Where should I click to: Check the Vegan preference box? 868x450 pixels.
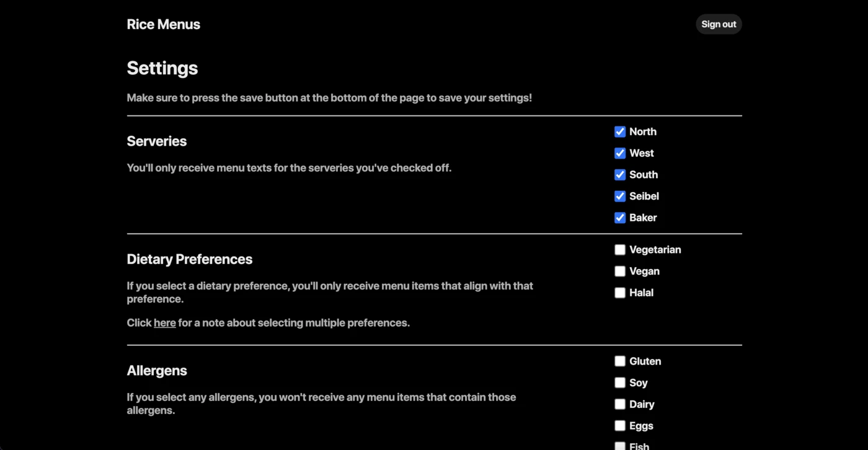(x=620, y=271)
